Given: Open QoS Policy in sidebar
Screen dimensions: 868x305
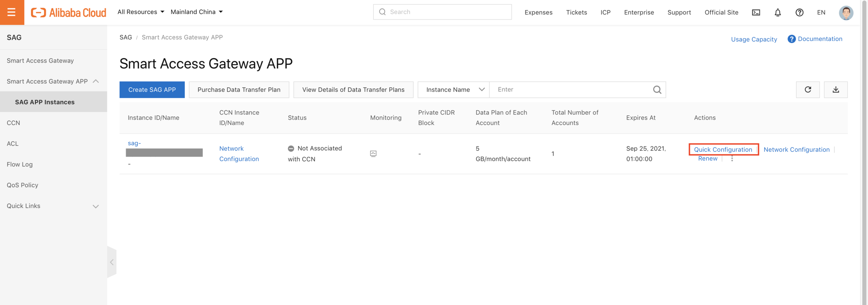Looking at the screenshot, I should pos(22,185).
